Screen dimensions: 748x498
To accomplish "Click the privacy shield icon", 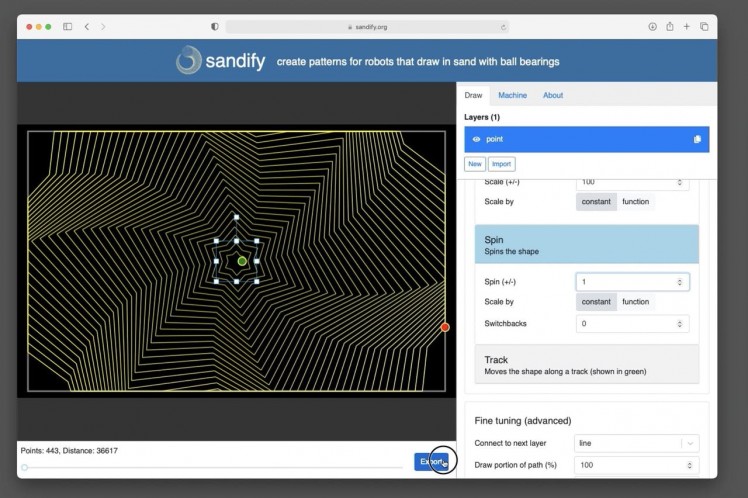I will 215,27.
